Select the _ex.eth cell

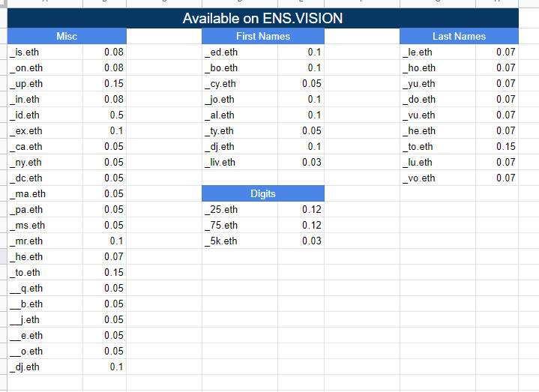(x=45, y=131)
